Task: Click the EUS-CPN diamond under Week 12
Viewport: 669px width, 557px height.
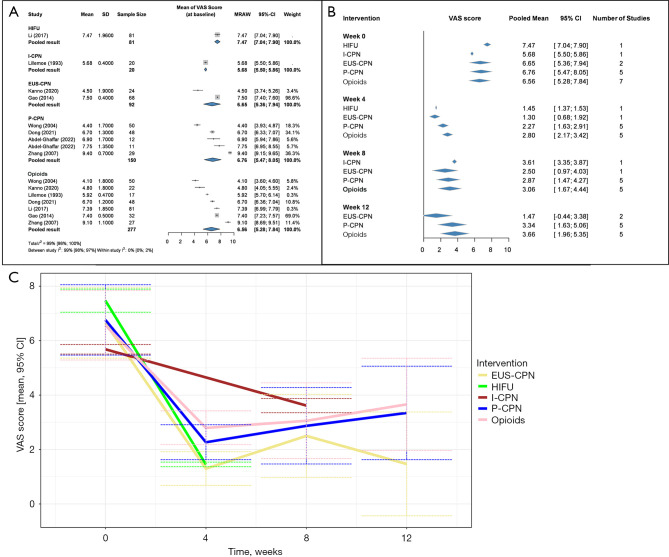Action: tap(437, 216)
